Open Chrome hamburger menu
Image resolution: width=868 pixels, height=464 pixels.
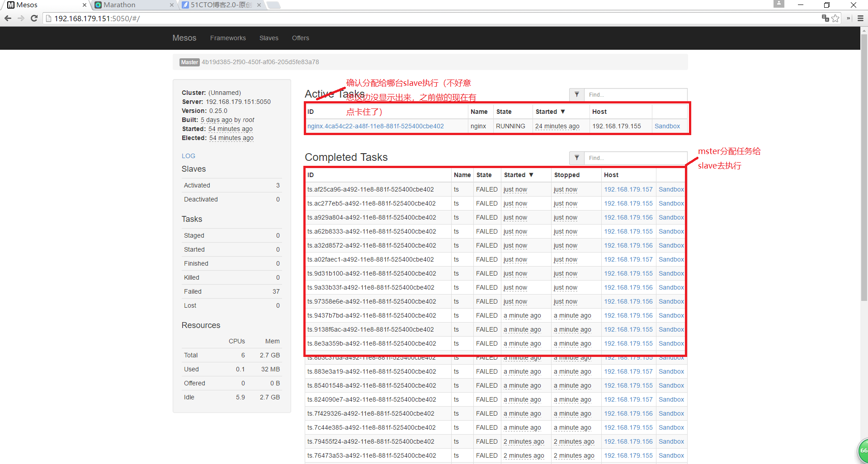pos(860,19)
